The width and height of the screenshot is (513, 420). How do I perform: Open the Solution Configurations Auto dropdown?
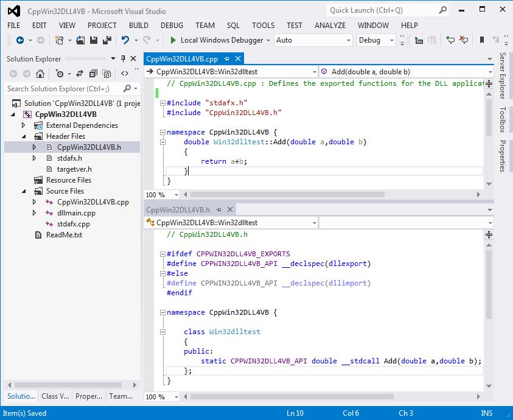tap(313, 40)
